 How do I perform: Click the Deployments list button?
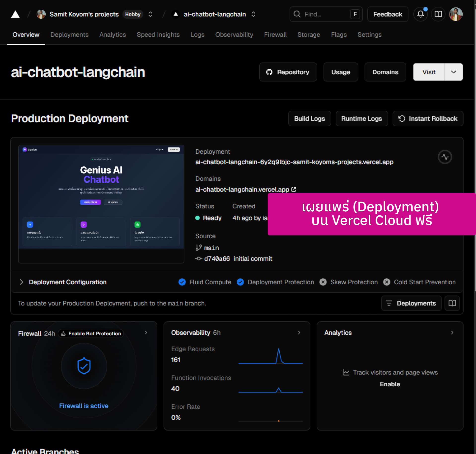[412, 303]
